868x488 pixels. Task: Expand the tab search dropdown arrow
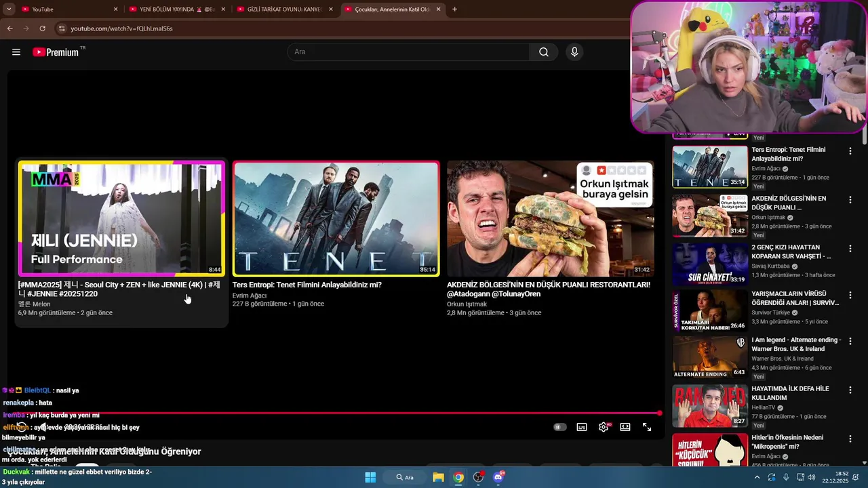(x=9, y=9)
